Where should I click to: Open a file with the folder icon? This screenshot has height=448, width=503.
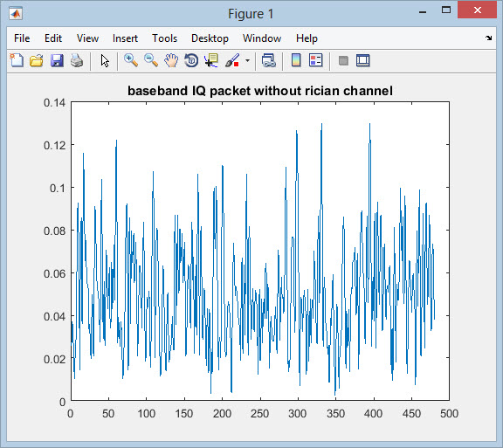[37, 60]
